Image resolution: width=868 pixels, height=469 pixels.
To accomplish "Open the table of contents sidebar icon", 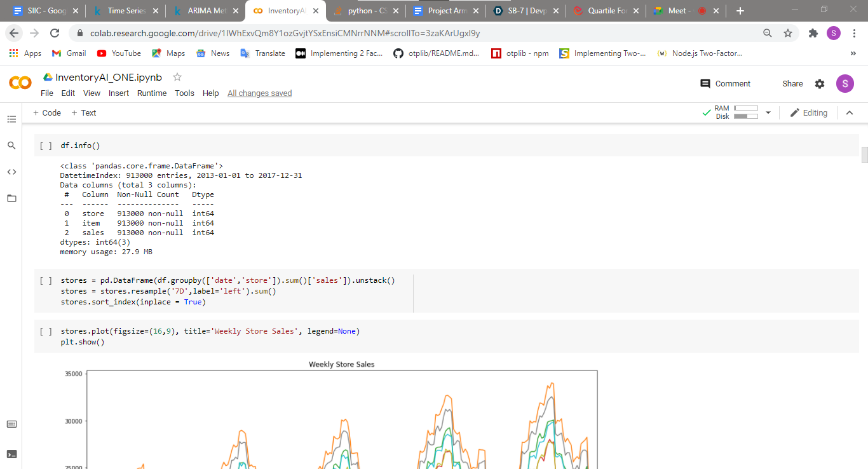I will coord(11,119).
